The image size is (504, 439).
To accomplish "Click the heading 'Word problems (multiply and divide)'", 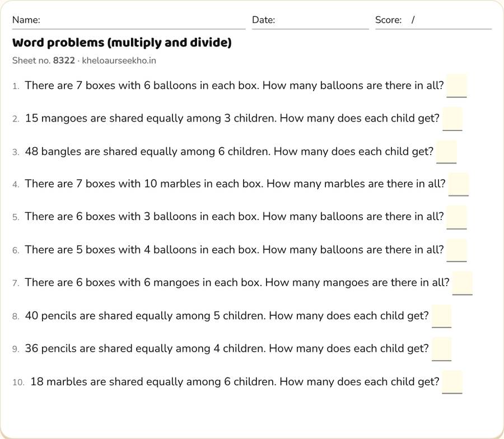I will click(x=122, y=43).
